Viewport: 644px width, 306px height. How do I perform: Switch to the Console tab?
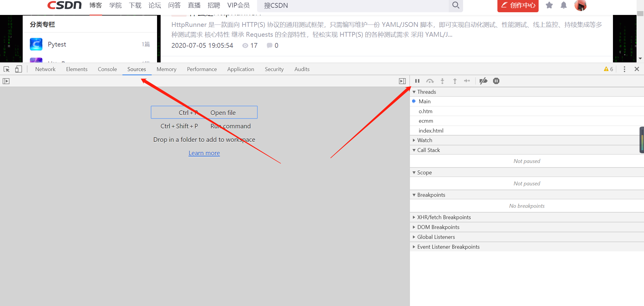coord(107,69)
